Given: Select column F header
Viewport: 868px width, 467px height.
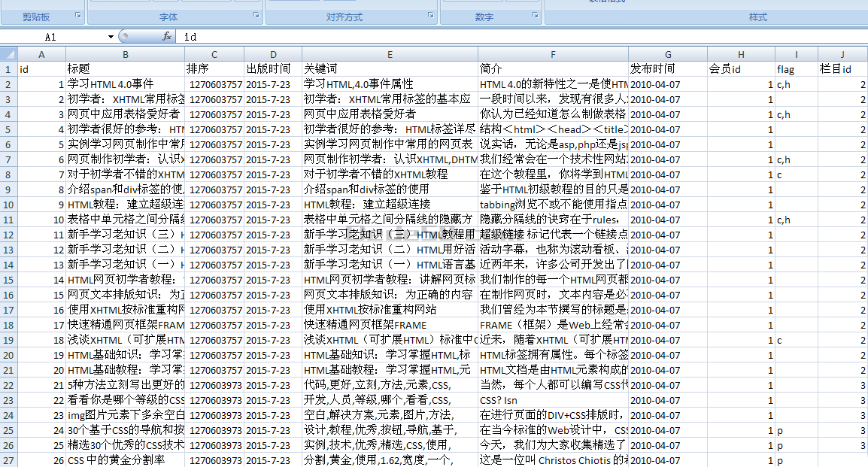Looking at the screenshot, I should (553, 54).
